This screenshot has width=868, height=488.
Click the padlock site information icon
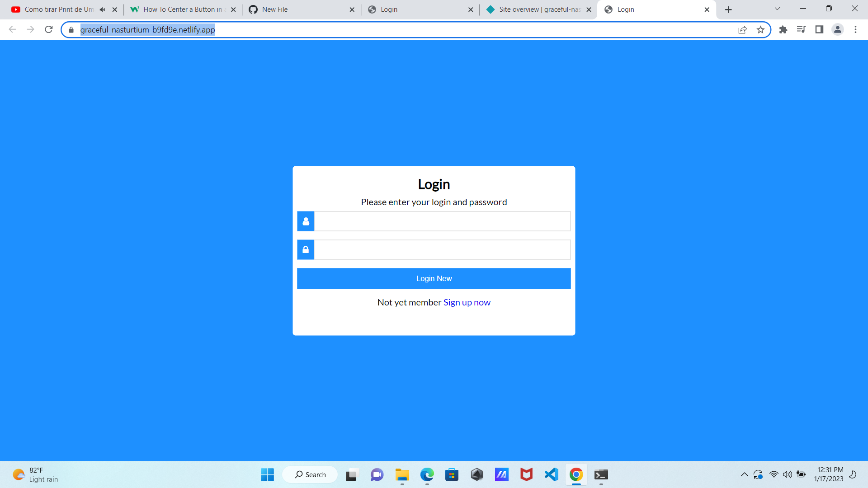71,29
